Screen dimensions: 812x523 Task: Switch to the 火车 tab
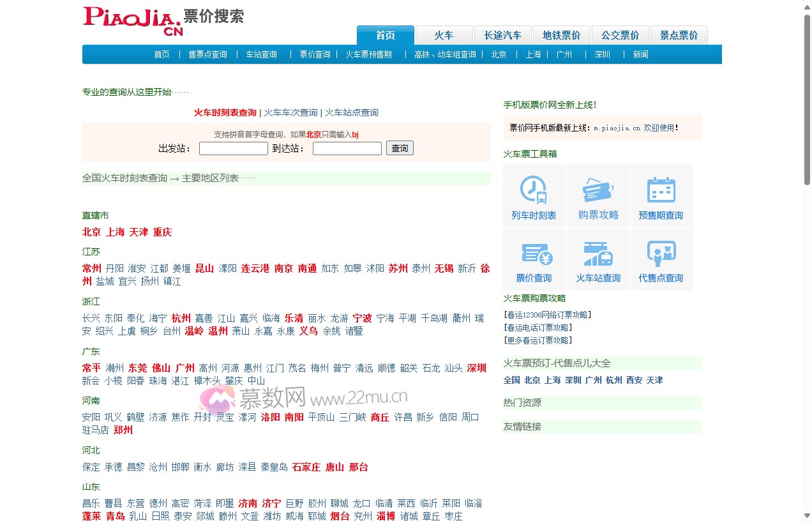point(444,35)
